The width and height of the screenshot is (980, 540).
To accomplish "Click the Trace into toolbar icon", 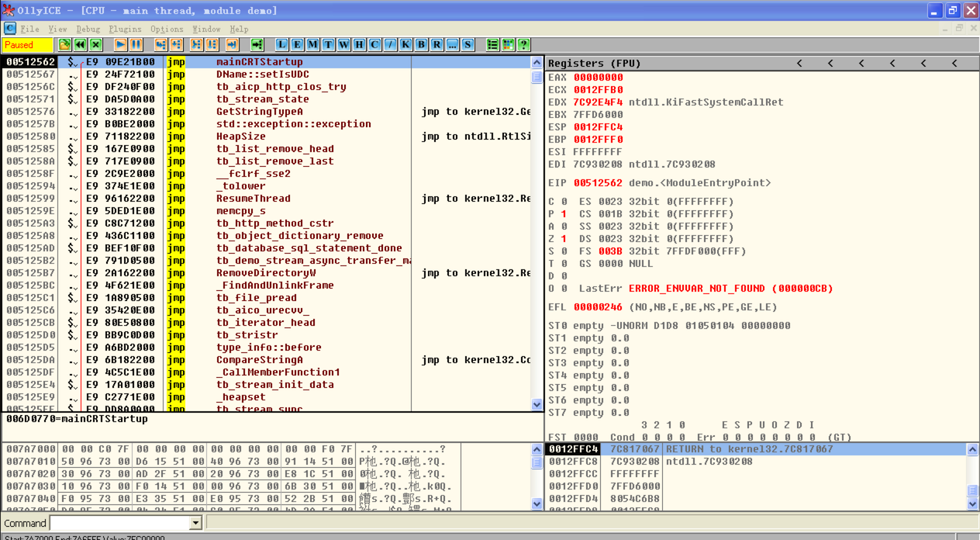I will coord(196,45).
